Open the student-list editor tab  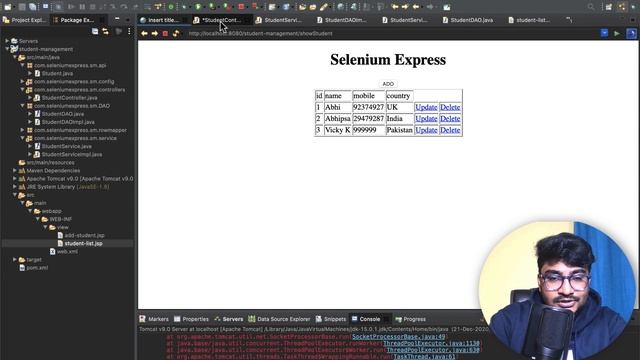coord(529,20)
